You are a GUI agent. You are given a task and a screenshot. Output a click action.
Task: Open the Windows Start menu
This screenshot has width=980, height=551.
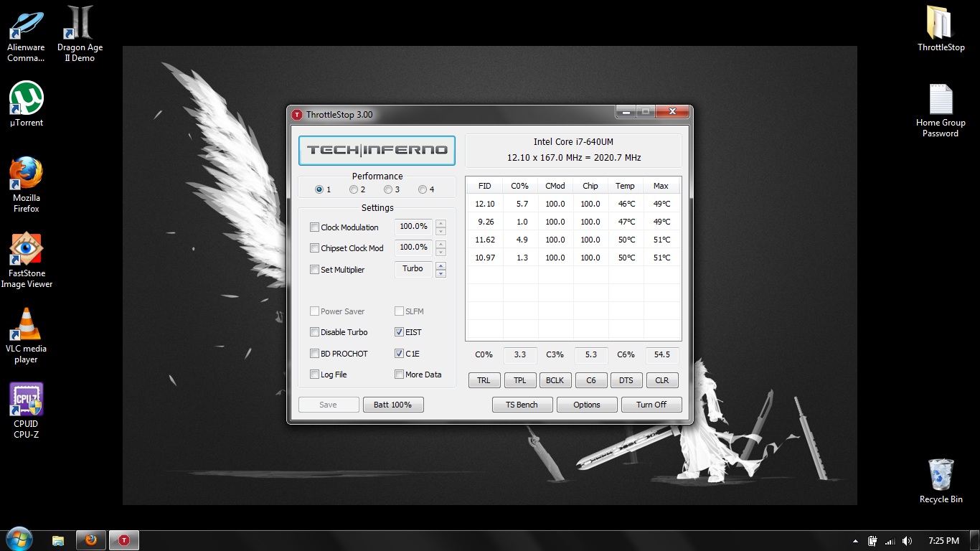tap(19, 540)
